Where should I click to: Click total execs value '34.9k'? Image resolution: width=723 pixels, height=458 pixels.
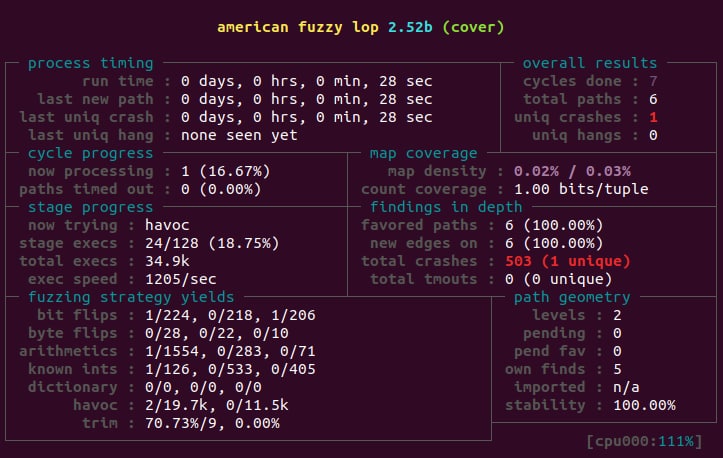click(167, 261)
